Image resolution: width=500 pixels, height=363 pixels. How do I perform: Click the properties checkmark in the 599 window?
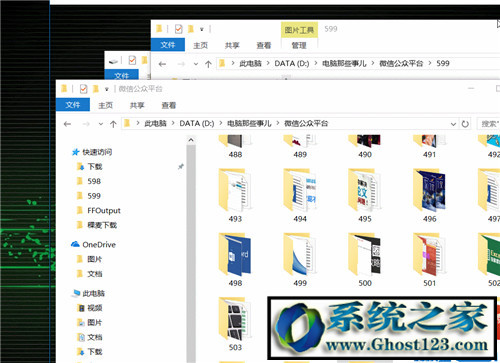coord(178,29)
